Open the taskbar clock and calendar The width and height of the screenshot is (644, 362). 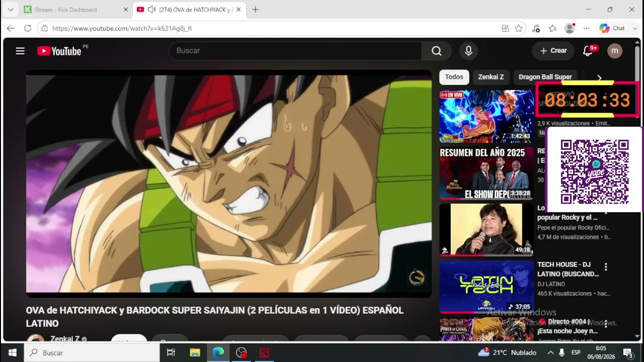601,353
